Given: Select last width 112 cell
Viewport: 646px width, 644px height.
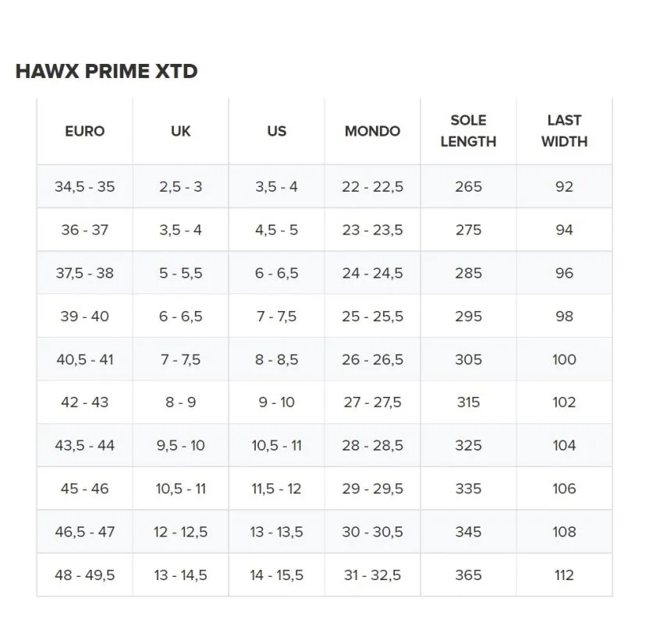Looking at the screenshot, I should coord(564,575).
